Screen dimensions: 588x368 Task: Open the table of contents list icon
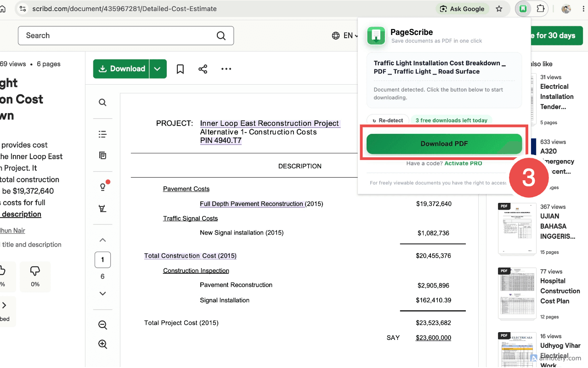103,134
